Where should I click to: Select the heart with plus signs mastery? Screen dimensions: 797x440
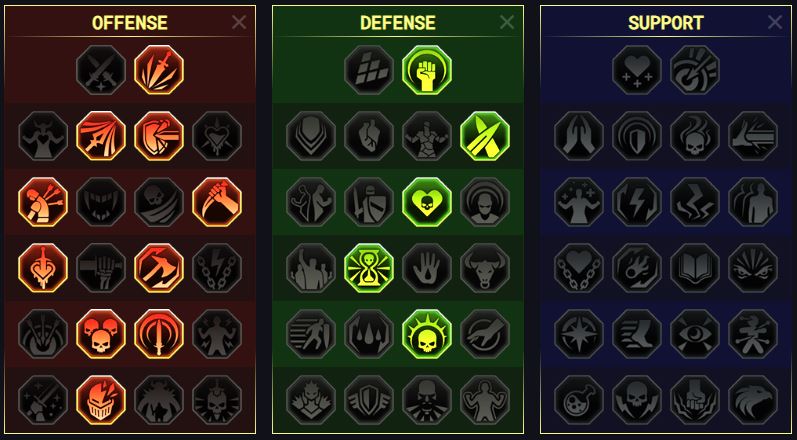[x=637, y=70]
